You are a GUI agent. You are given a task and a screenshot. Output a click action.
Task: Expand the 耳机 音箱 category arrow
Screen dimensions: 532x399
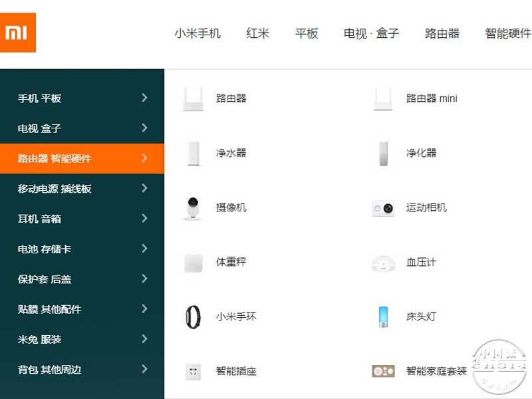pos(144,218)
